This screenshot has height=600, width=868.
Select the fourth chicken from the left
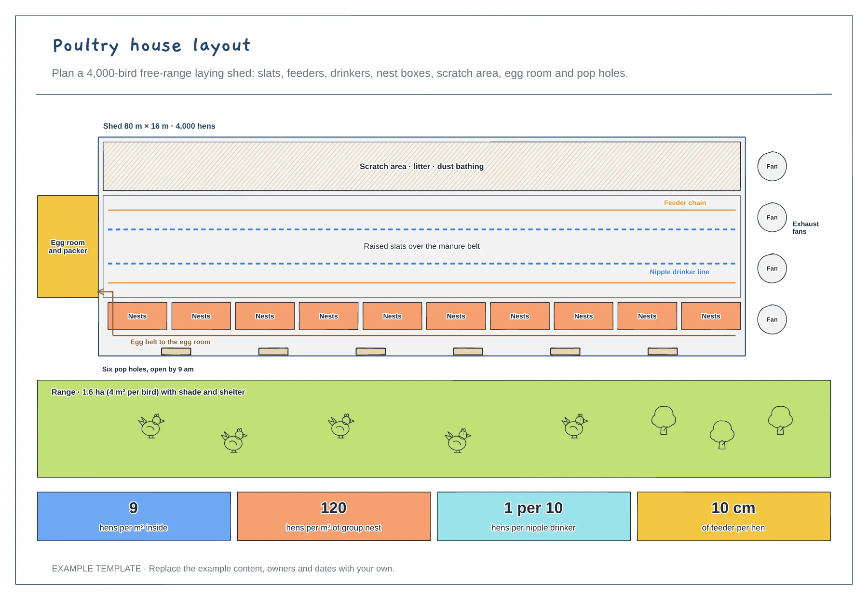coord(458,440)
